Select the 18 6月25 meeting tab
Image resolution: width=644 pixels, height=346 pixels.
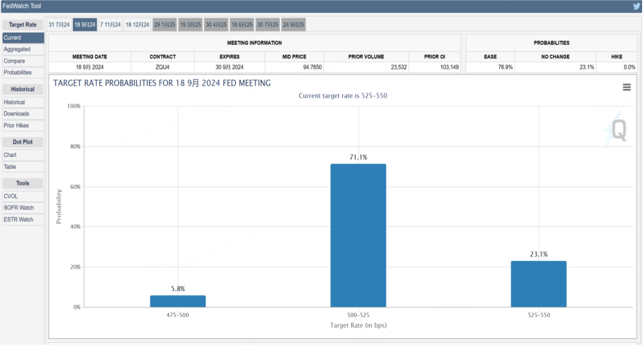coord(242,24)
